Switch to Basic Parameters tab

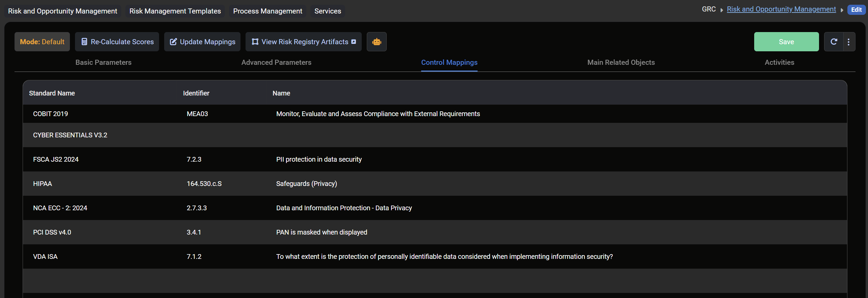point(103,62)
